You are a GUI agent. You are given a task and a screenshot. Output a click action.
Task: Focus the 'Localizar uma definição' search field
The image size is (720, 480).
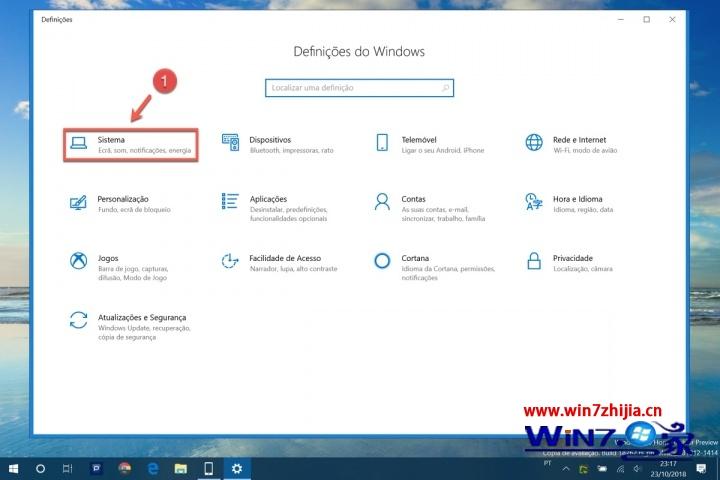(359, 88)
